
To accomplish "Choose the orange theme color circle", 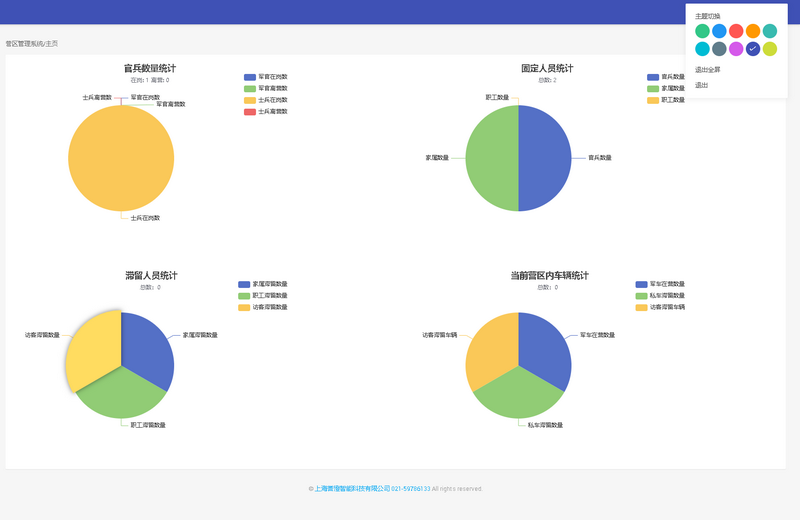I will tap(753, 31).
